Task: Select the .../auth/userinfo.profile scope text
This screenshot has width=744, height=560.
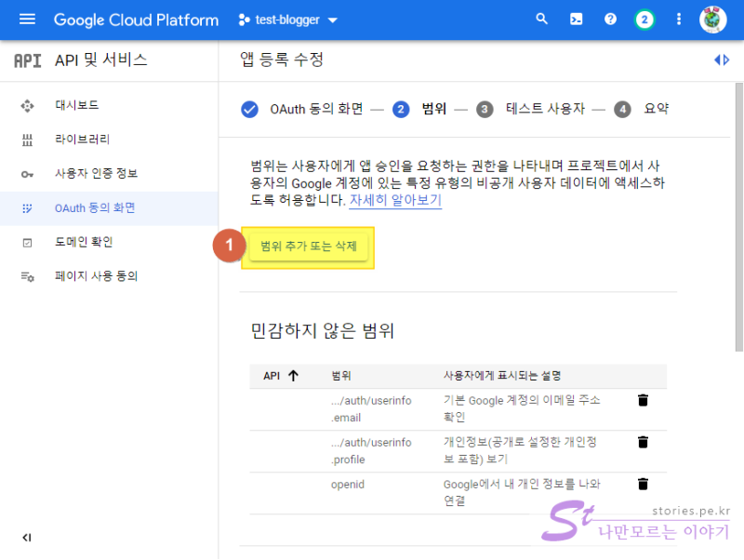Action: 371,451
